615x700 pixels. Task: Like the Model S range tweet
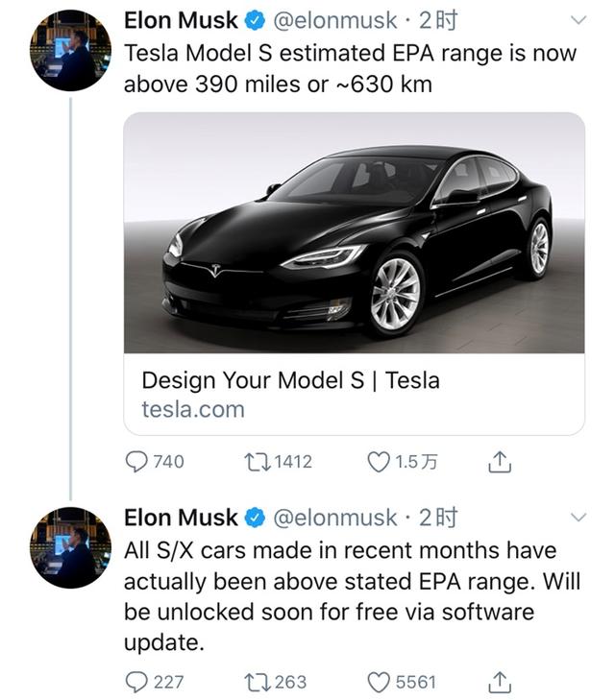click(380, 462)
